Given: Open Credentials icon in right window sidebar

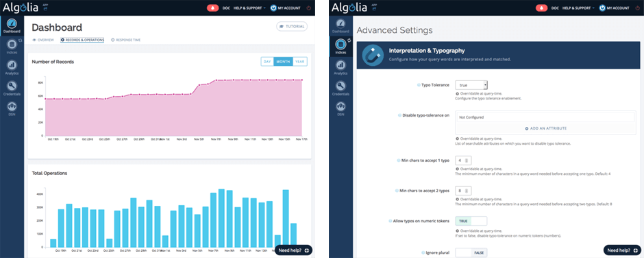Looking at the screenshot, I should (x=340, y=86).
